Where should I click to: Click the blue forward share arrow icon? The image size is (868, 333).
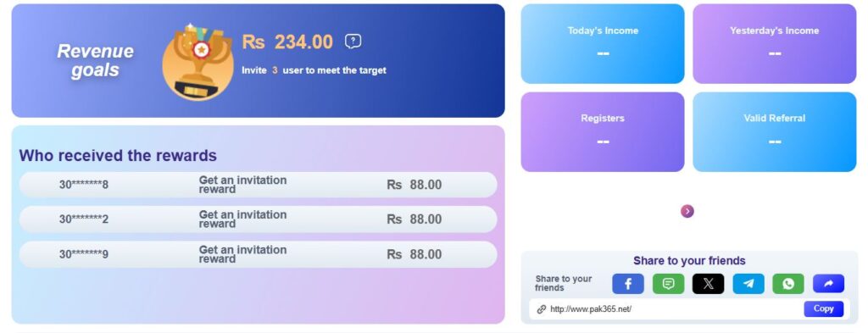[829, 284]
